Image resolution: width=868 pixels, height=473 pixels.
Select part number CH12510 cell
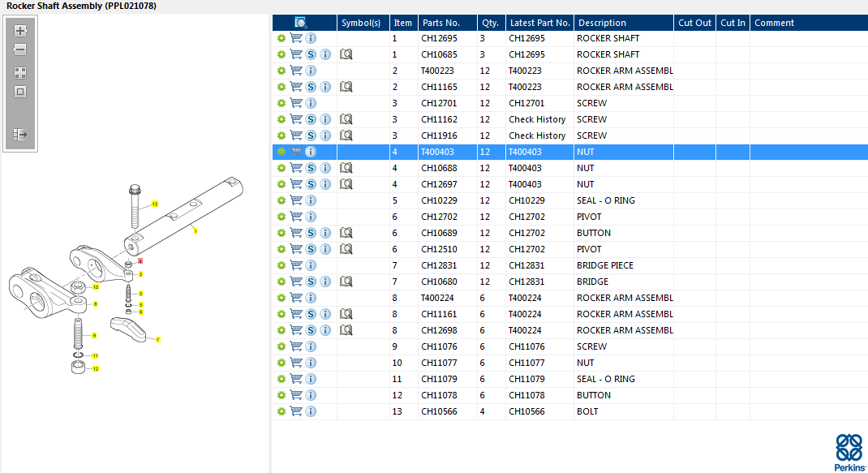coord(447,249)
